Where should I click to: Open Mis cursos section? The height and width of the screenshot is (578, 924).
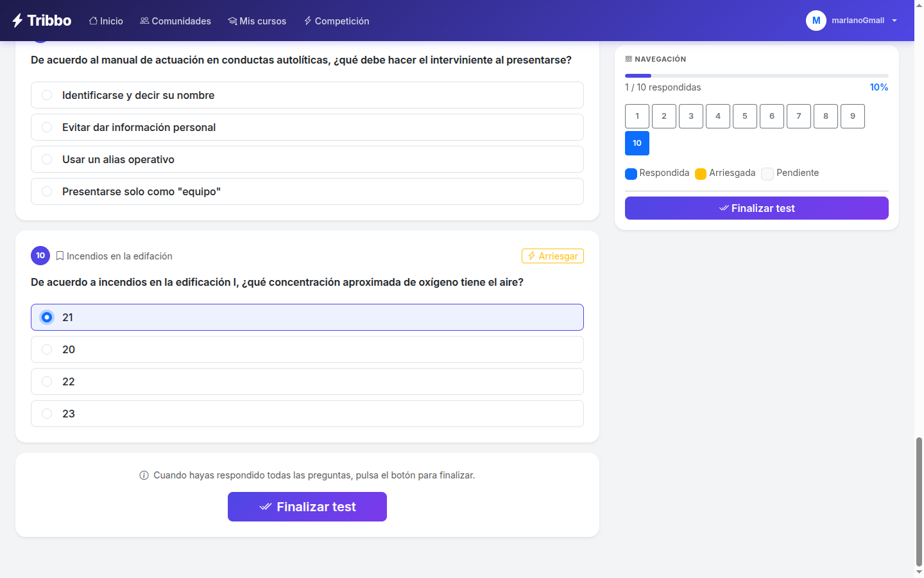(x=257, y=21)
